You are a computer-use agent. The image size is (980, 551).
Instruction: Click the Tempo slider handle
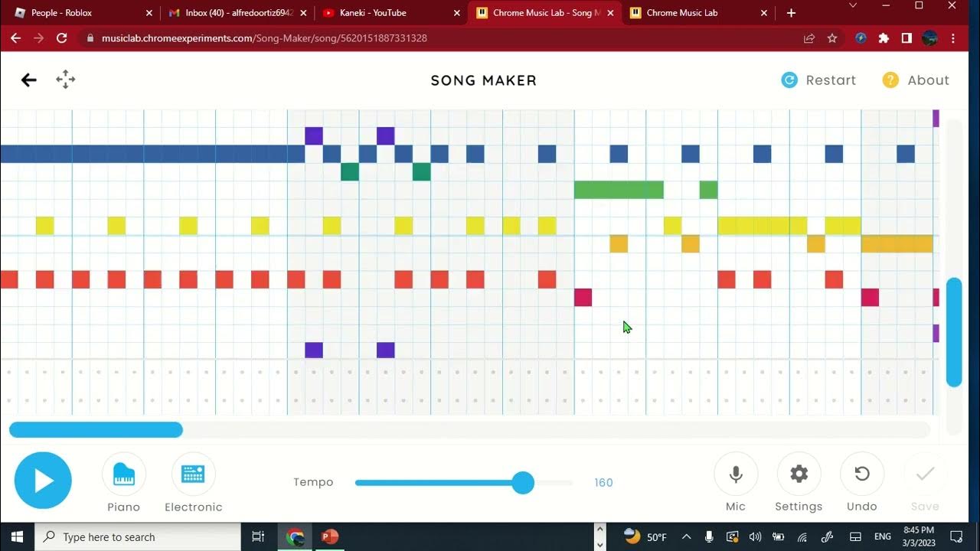click(x=523, y=482)
